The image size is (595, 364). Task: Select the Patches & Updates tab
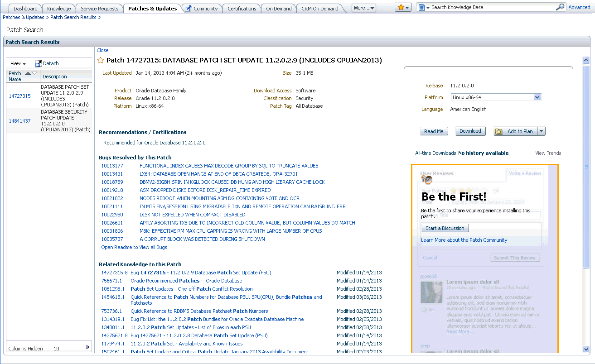pyautogui.click(x=152, y=9)
